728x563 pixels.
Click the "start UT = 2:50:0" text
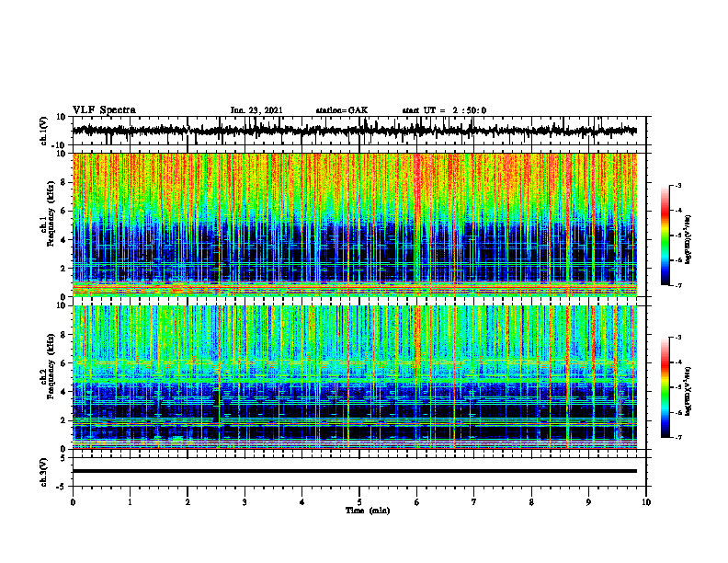tap(444, 110)
